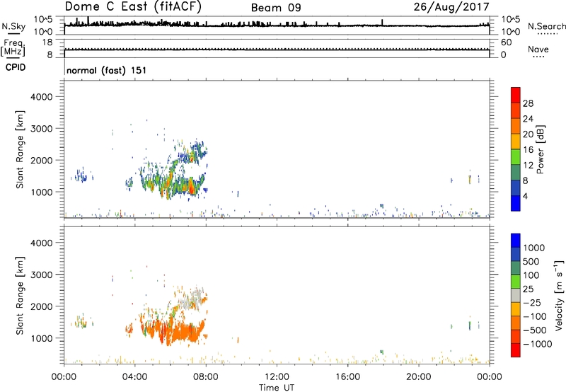The image size is (566, 392).
Task: Click the "4" label on power colorbar
Action: [525, 196]
